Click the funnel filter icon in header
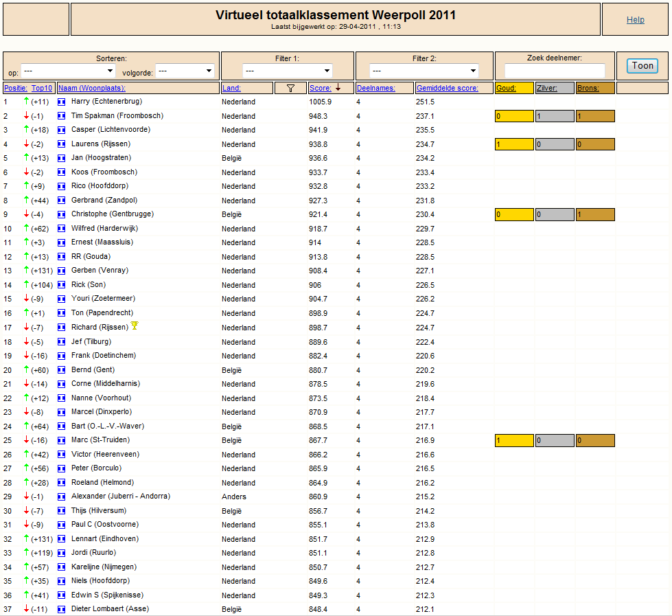Image resolution: width=672 pixels, height=616 pixels. coord(290,89)
